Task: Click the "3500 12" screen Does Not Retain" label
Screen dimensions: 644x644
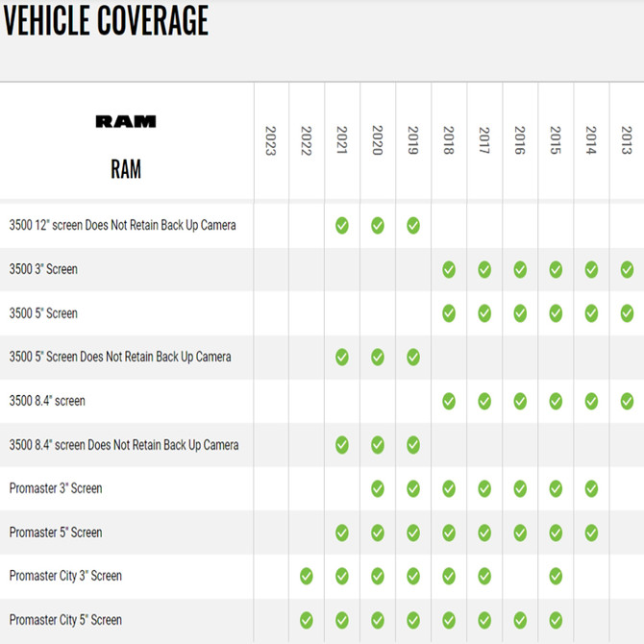Action: (x=122, y=225)
